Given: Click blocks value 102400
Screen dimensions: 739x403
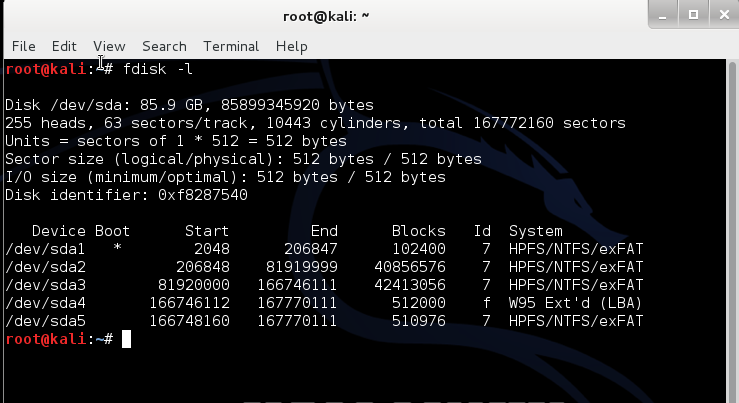Looking at the screenshot, I should pos(419,249).
